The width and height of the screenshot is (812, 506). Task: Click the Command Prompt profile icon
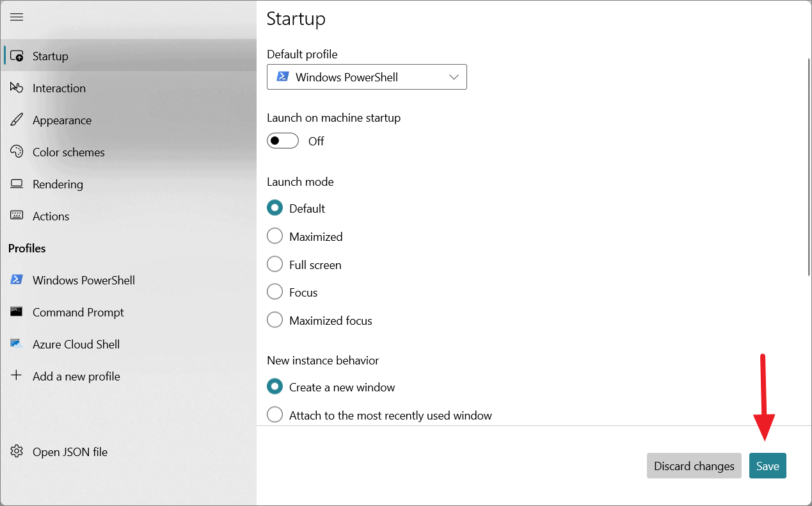coord(17,312)
